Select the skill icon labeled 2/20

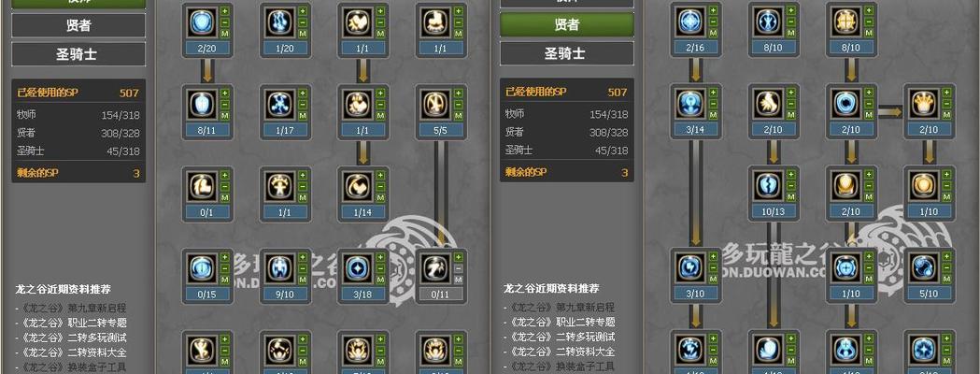point(203,22)
